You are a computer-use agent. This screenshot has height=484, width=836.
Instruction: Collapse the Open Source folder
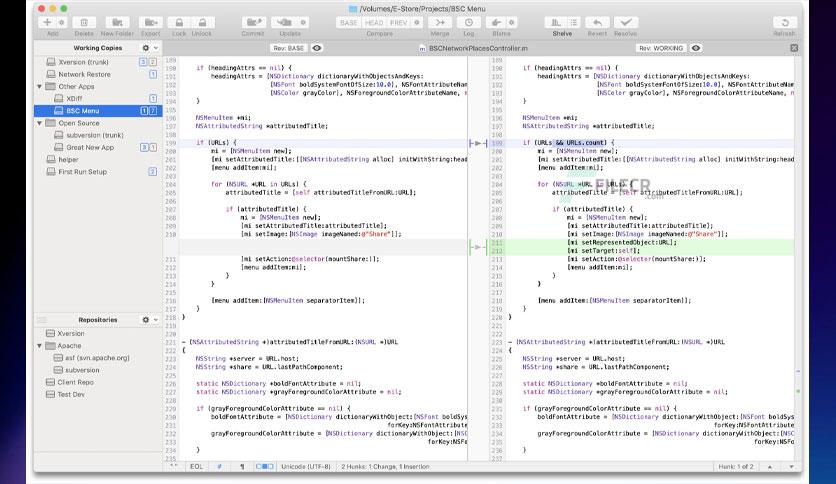[39, 123]
